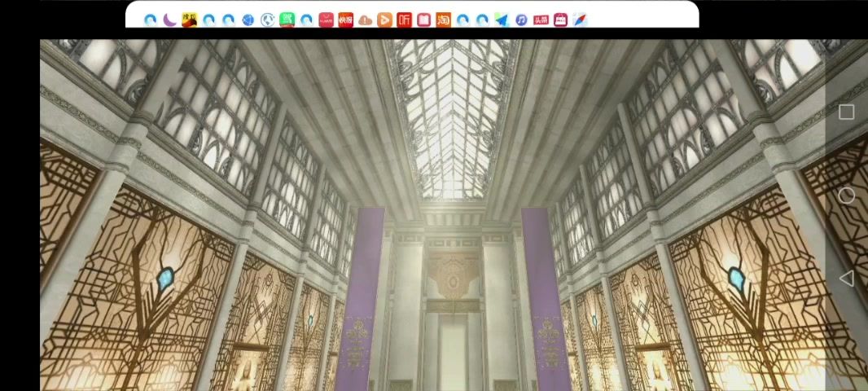This screenshot has width=868, height=391.
Task: Open the purple crescent moon app
Action: click(x=170, y=20)
